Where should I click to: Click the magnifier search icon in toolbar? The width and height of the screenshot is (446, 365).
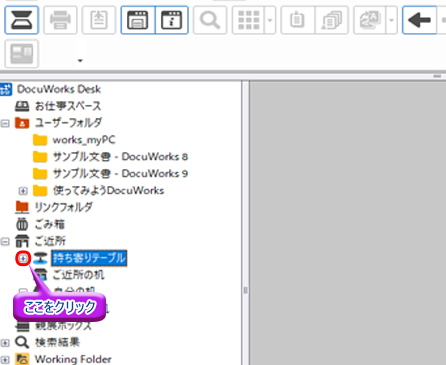coord(210,20)
